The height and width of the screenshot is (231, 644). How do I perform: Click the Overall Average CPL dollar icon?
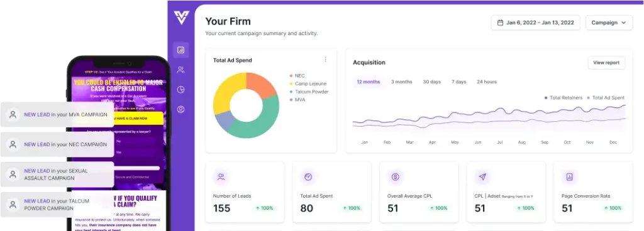click(x=395, y=177)
